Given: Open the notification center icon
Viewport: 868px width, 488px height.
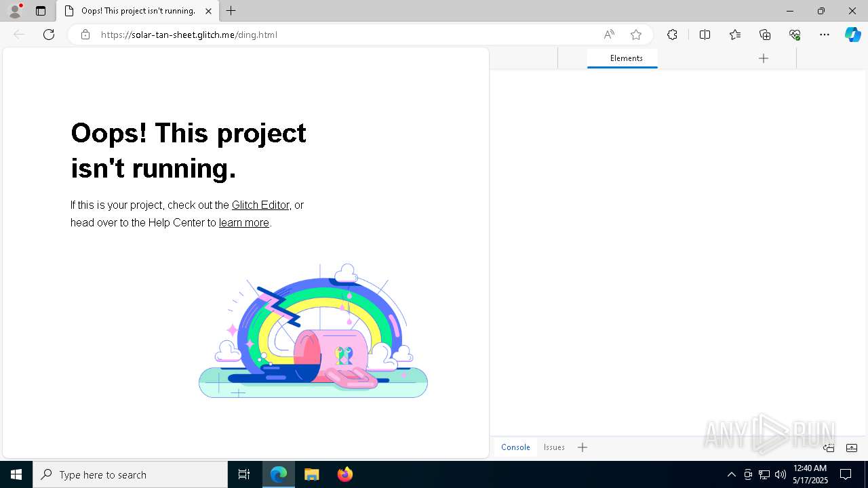Looking at the screenshot, I should [846, 474].
